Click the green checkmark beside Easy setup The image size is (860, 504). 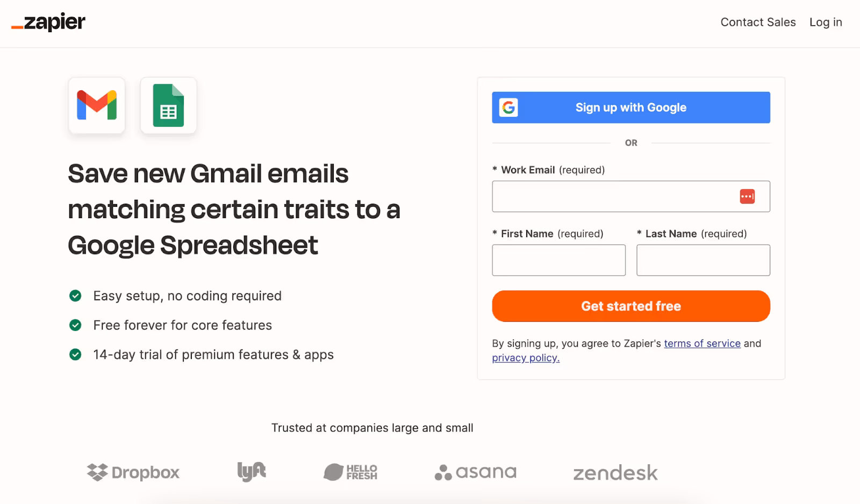(75, 296)
